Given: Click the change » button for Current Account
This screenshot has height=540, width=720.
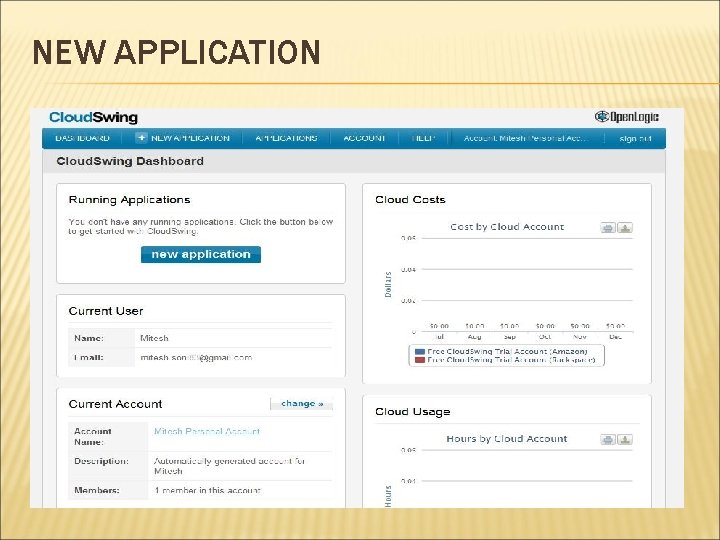Looking at the screenshot, I should point(302,404).
